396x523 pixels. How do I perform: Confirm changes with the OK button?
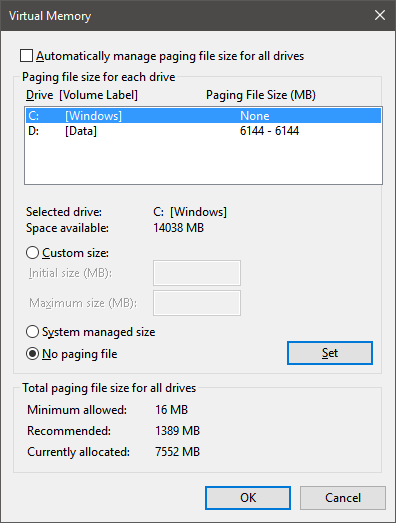[248, 498]
